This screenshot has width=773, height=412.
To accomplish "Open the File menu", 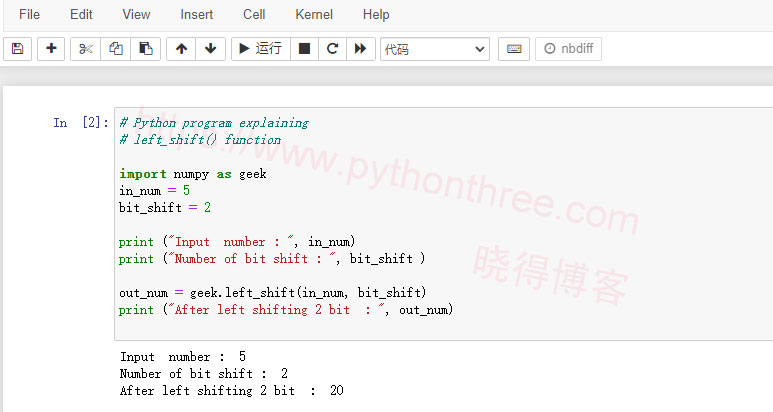I will [x=30, y=15].
